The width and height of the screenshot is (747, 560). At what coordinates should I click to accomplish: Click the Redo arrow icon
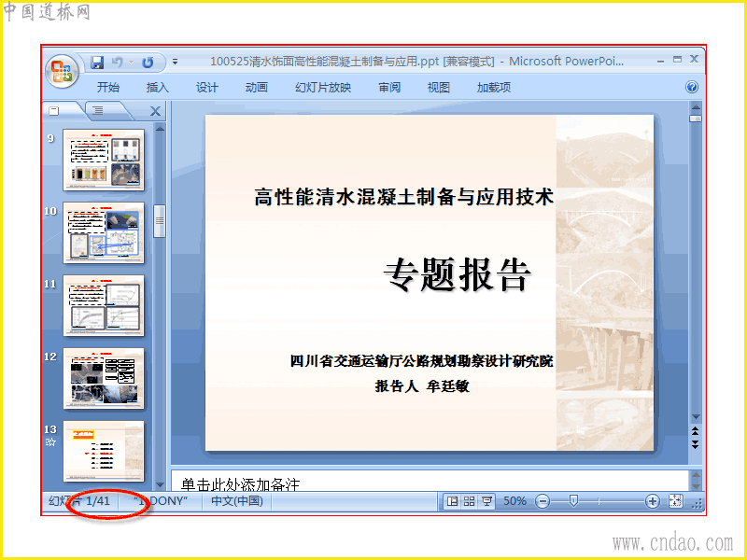click(x=148, y=63)
